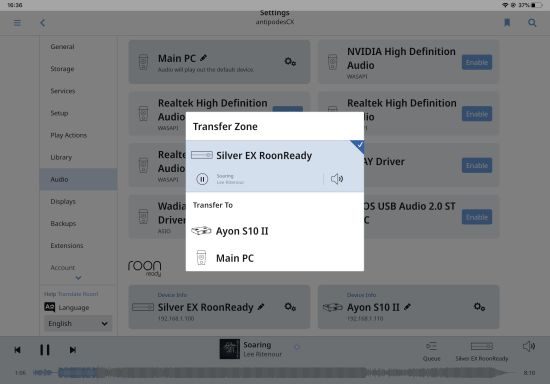The image size is (550, 384).
Task: Select Silver EX RoonReady zone in dialog
Action: point(275,166)
